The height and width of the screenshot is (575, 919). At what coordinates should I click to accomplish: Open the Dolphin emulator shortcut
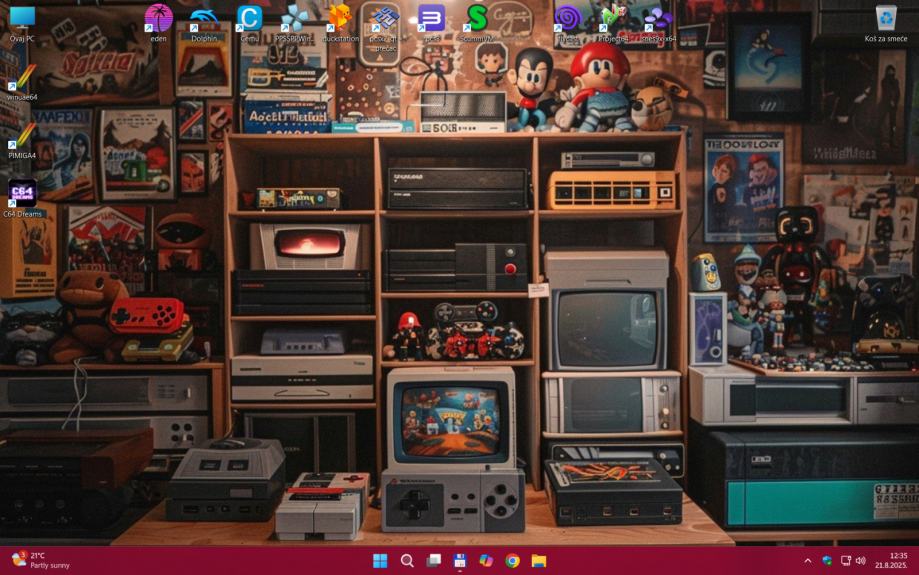pos(204,23)
